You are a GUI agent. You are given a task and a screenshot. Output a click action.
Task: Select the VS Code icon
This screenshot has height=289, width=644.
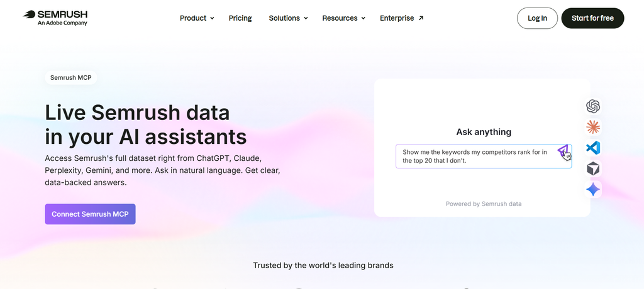(x=593, y=148)
